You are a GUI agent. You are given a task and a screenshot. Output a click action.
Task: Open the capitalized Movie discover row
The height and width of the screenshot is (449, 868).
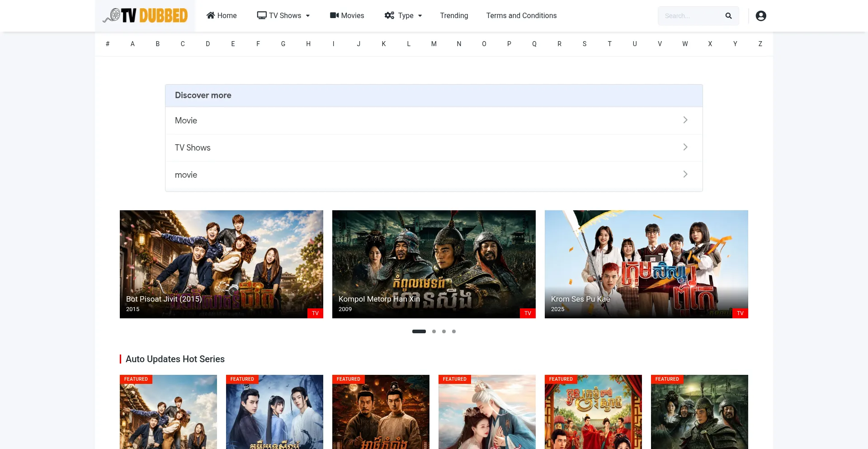click(434, 121)
